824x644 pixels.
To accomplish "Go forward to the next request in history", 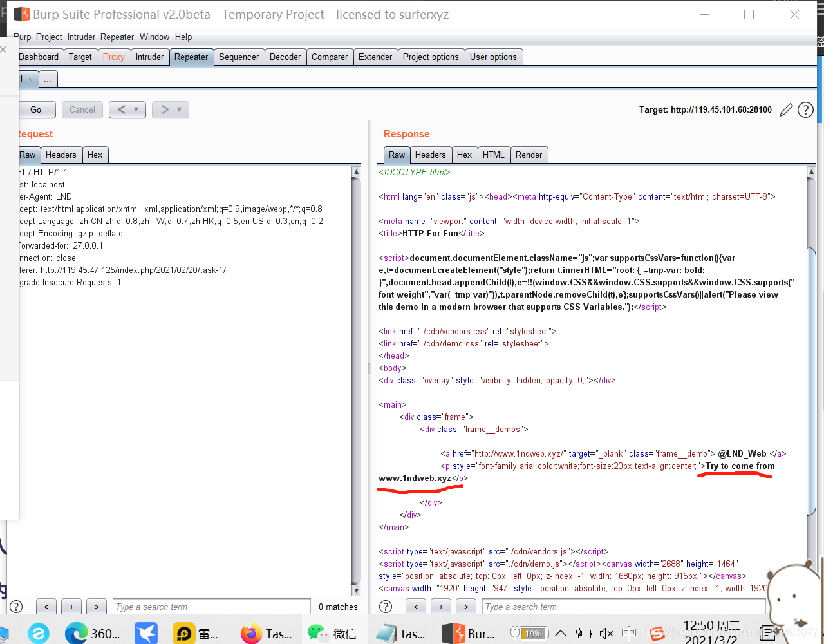I will pyautogui.click(x=165, y=109).
